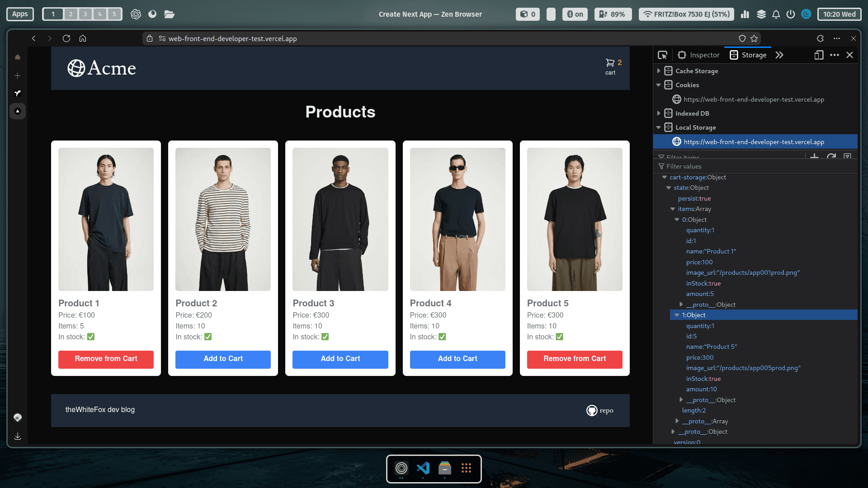Reload the page with refresh icon
Image resolution: width=868 pixels, height=488 pixels.
point(66,38)
